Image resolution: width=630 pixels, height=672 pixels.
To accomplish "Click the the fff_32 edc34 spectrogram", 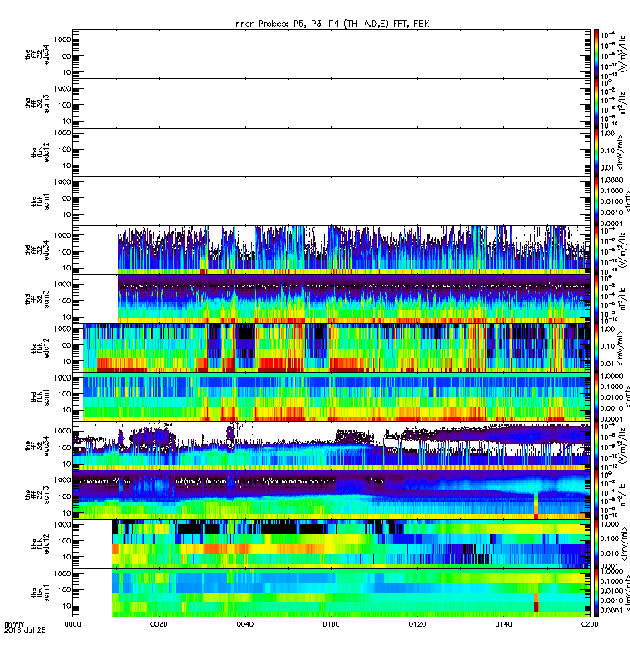I will coord(331,445).
